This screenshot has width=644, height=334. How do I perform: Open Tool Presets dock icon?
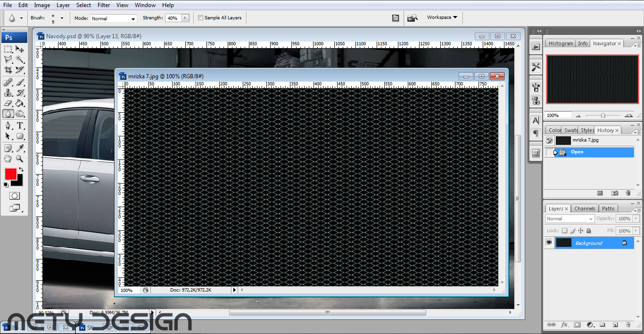coord(536,67)
